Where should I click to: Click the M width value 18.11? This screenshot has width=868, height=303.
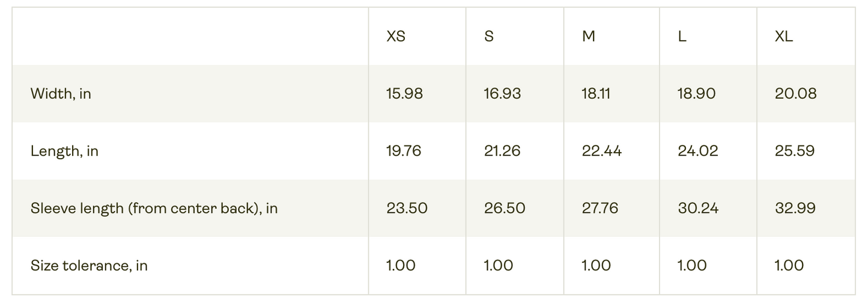[596, 94]
